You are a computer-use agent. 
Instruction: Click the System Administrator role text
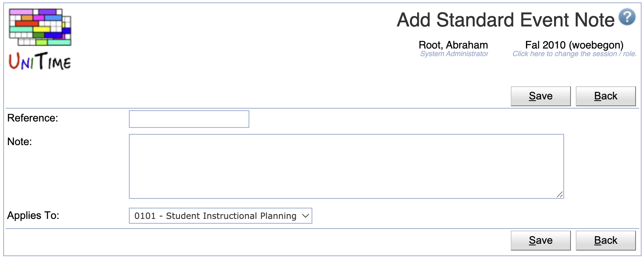454,54
